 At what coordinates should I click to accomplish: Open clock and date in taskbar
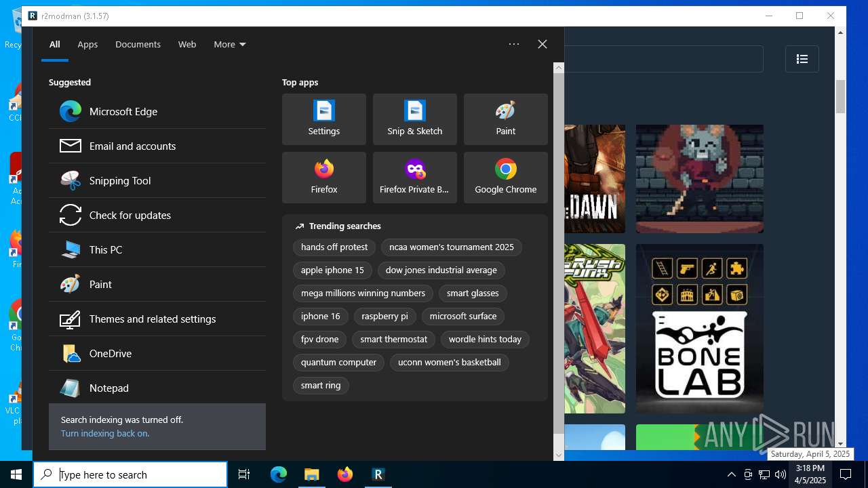coord(810,474)
